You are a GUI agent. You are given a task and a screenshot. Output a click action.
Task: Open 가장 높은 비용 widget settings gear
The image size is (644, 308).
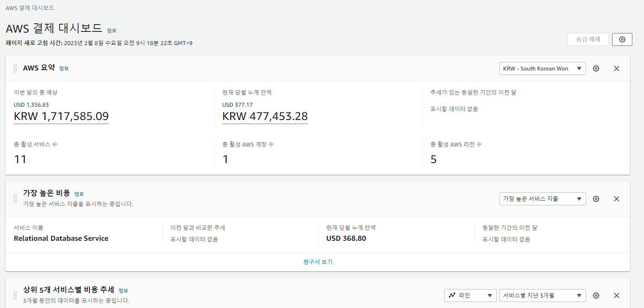pyautogui.click(x=596, y=199)
